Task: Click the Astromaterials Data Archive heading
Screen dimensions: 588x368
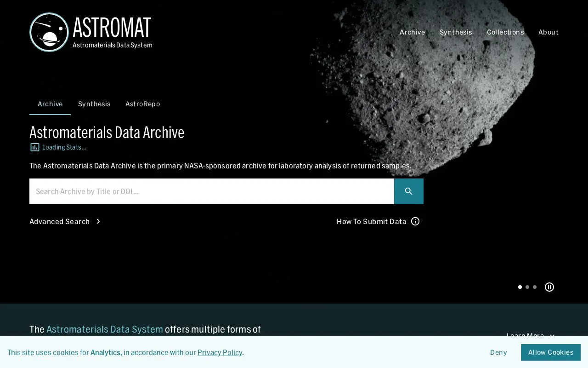Action: (107, 132)
